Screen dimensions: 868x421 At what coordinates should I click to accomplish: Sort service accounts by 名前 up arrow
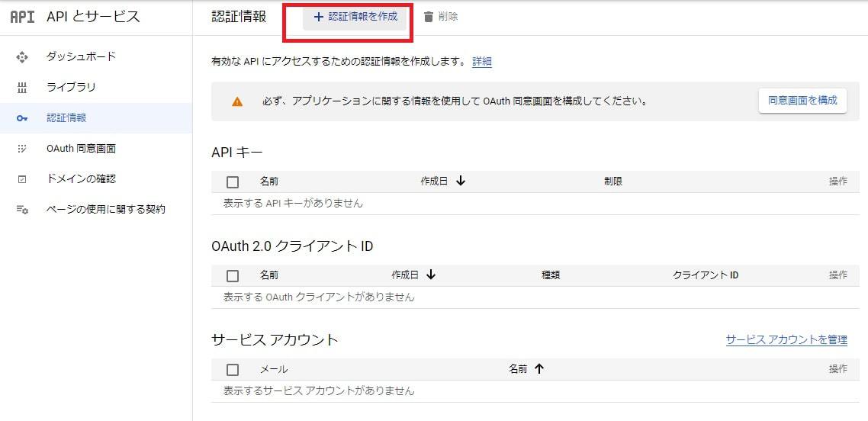pyautogui.click(x=539, y=369)
